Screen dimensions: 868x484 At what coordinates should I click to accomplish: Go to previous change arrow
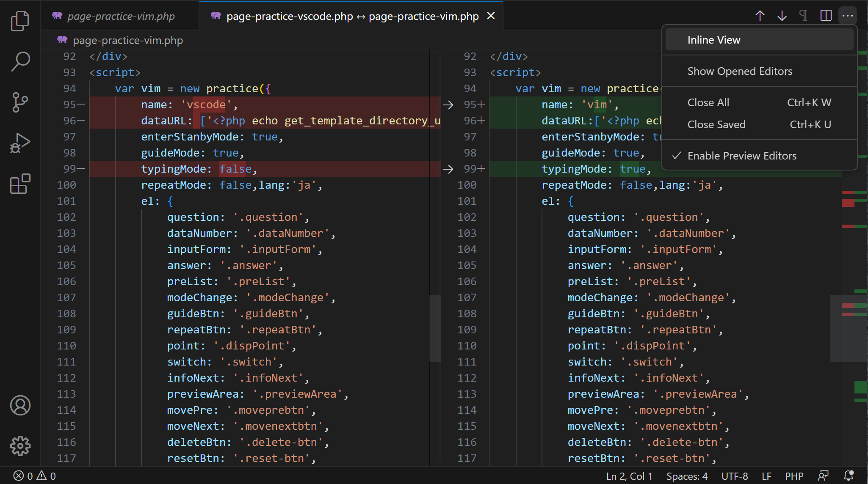[x=760, y=16]
